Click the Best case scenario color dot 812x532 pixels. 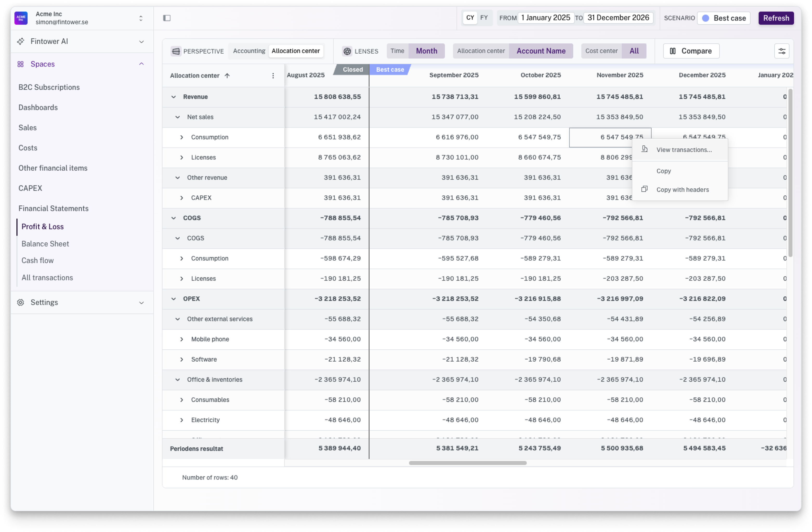point(705,18)
